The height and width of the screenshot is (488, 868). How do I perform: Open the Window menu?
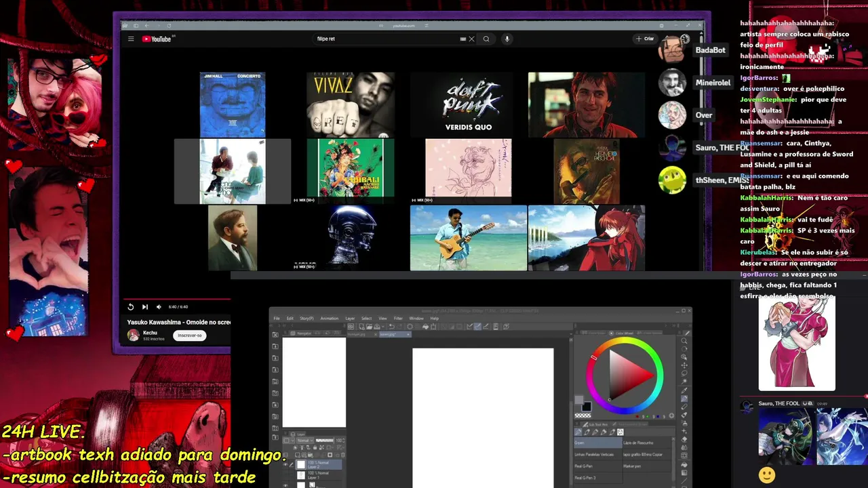416,319
